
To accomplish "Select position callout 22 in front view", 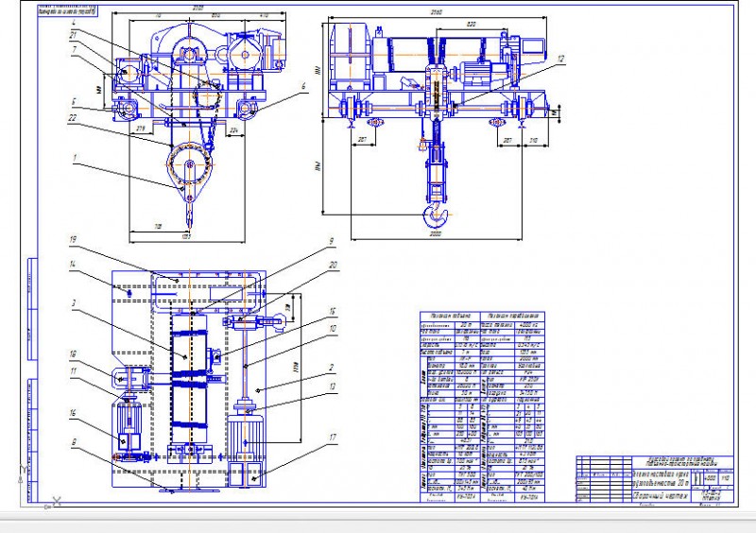I will pyautogui.click(x=73, y=118).
